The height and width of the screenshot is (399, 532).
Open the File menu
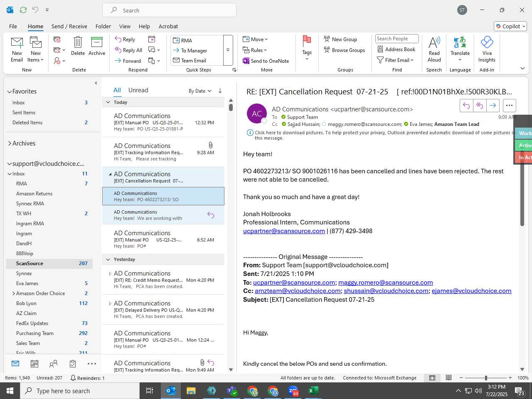[x=13, y=26]
